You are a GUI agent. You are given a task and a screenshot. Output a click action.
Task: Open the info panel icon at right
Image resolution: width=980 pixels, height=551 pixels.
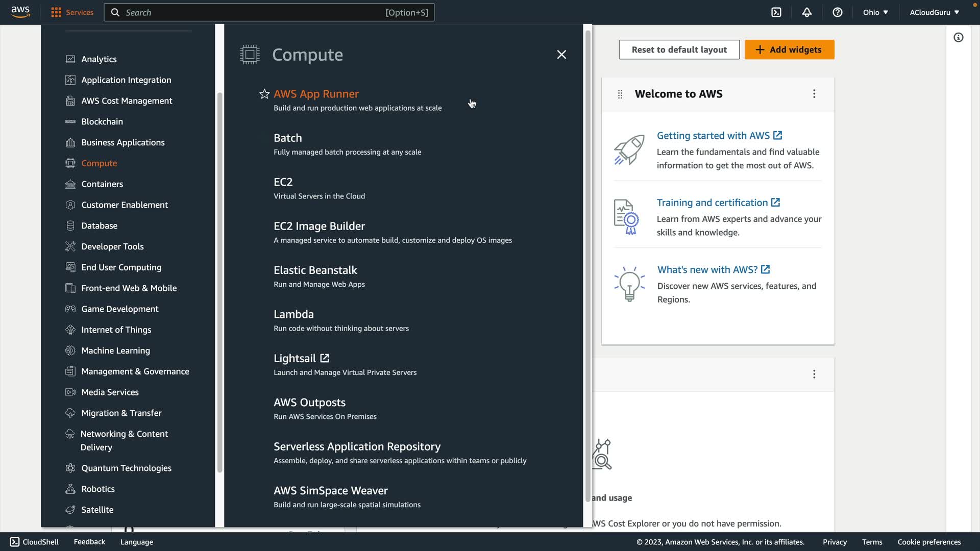click(x=958, y=37)
